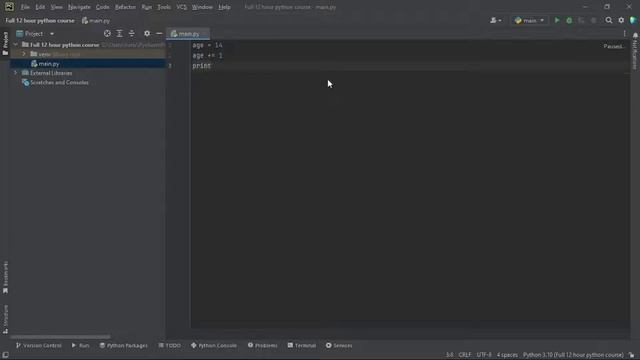
Task: Click Run with Coverage icon
Action: 581,20
